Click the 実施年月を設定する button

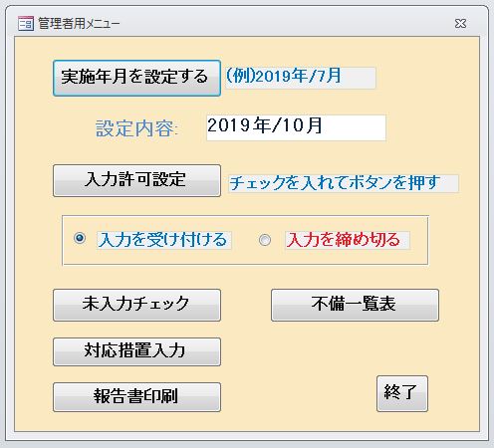tap(136, 78)
